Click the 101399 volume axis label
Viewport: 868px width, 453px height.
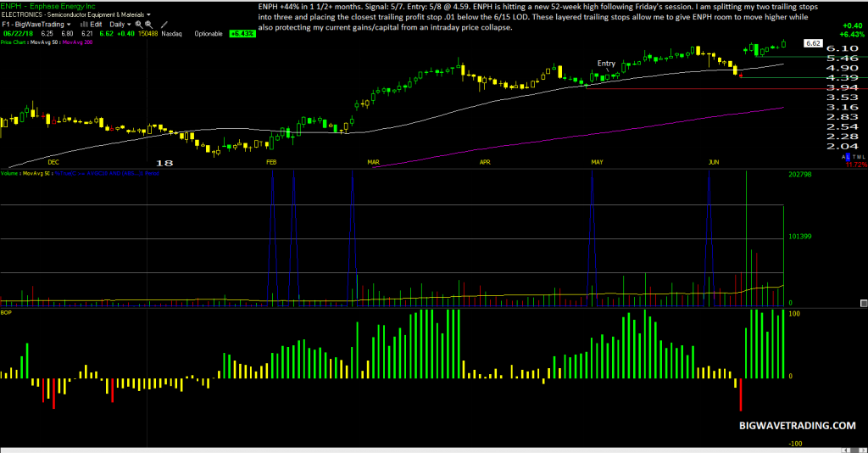(800, 237)
